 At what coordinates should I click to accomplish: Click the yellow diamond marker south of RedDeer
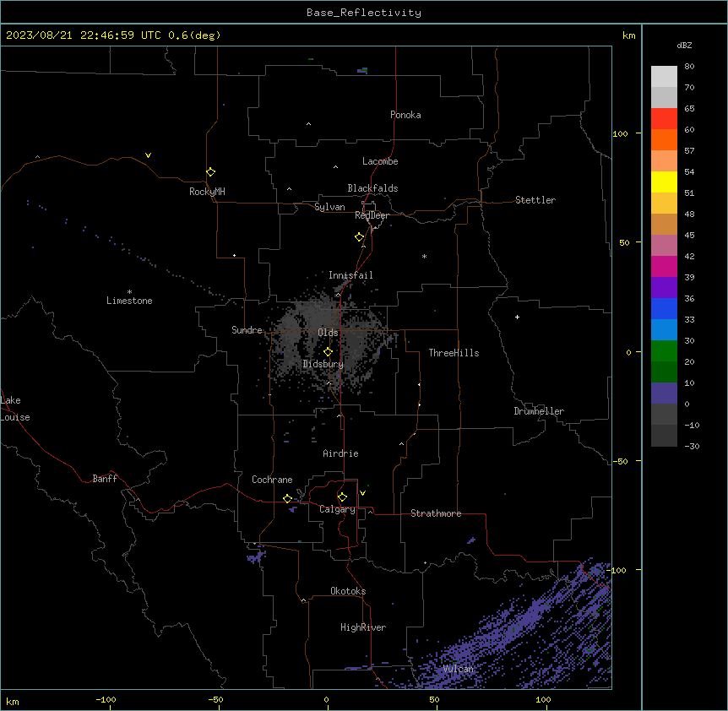tap(359, 237)
